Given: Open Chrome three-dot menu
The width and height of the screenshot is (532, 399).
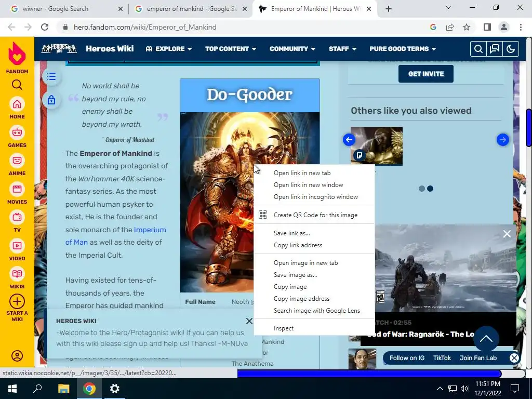Looking at the screenshot, I should (x=521, y=27).
